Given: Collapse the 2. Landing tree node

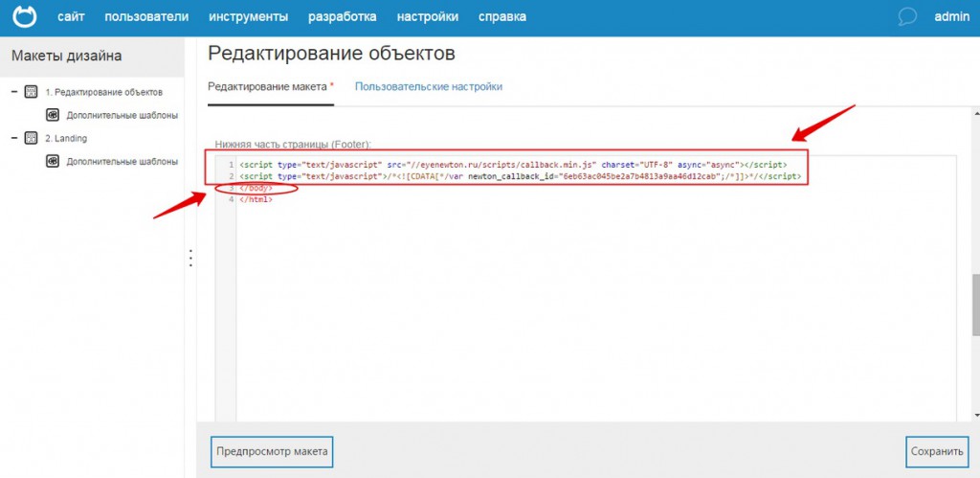Looking at the screenshot, I should pyautogui.click(x=13, y=138).
